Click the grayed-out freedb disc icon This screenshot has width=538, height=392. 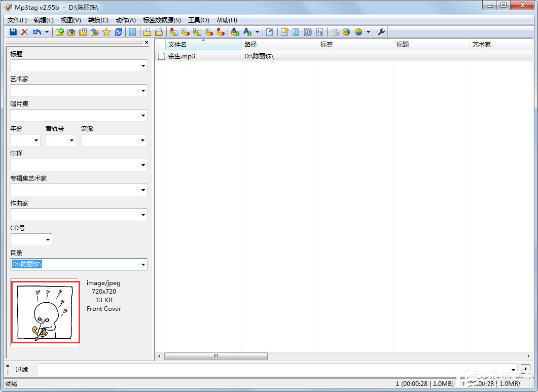tap(335, 32)
